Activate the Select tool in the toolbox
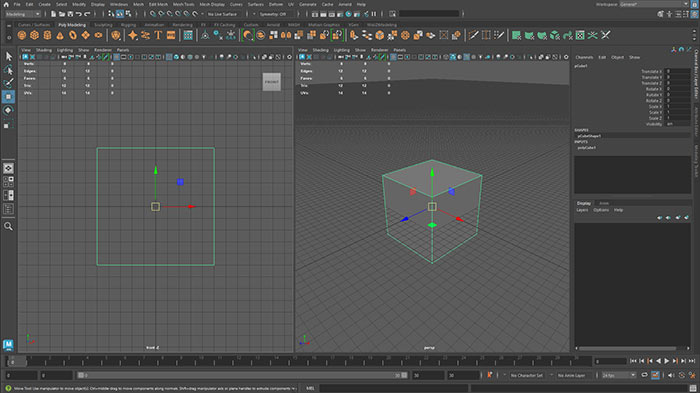700x393 pixels. (x=8, y=56)
